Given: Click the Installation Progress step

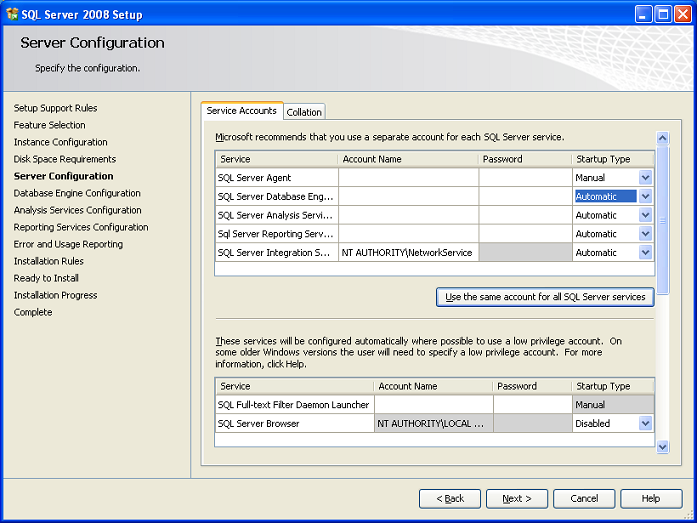Looking at the screenshot, I should [x=55, y=295].
